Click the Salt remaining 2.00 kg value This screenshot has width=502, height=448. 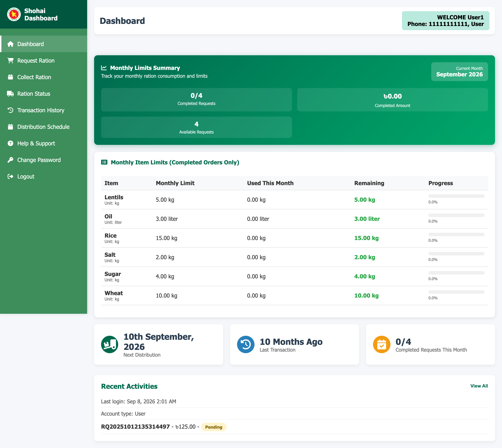tap(364, 257)
